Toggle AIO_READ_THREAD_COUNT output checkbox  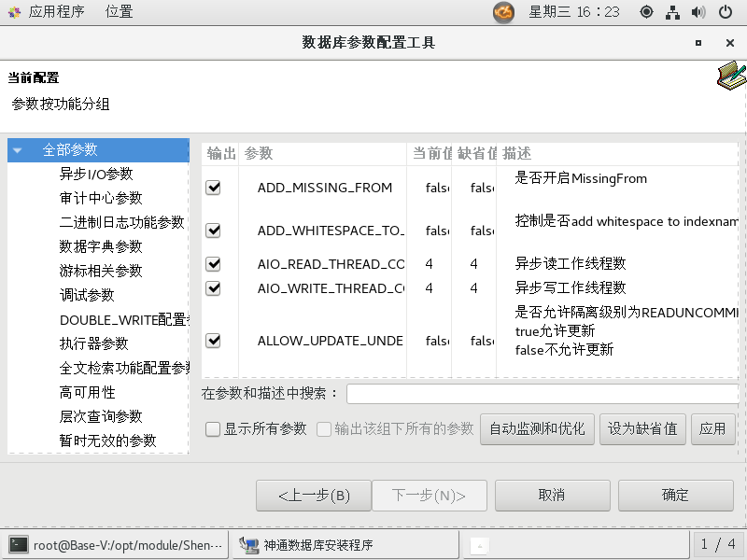[x=213, y=264]
